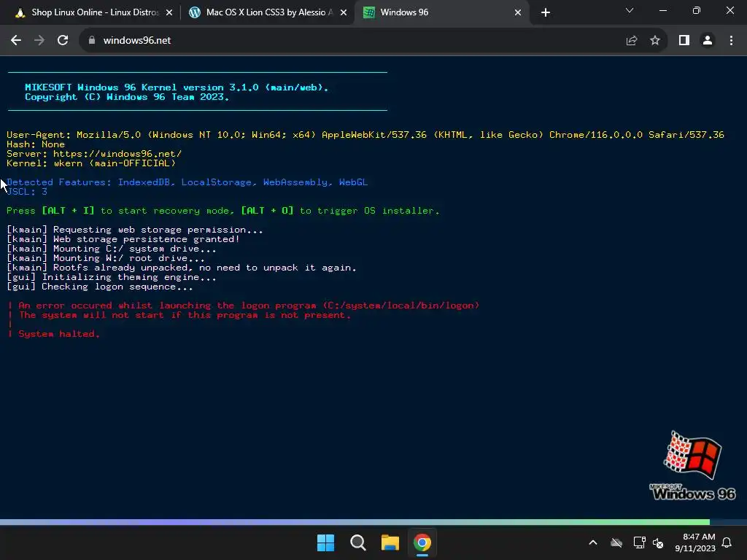Click the 'Copyright (C) Windows 96 Team 2023.' line
Screen dimensions: 747x560
pos(127,97)
